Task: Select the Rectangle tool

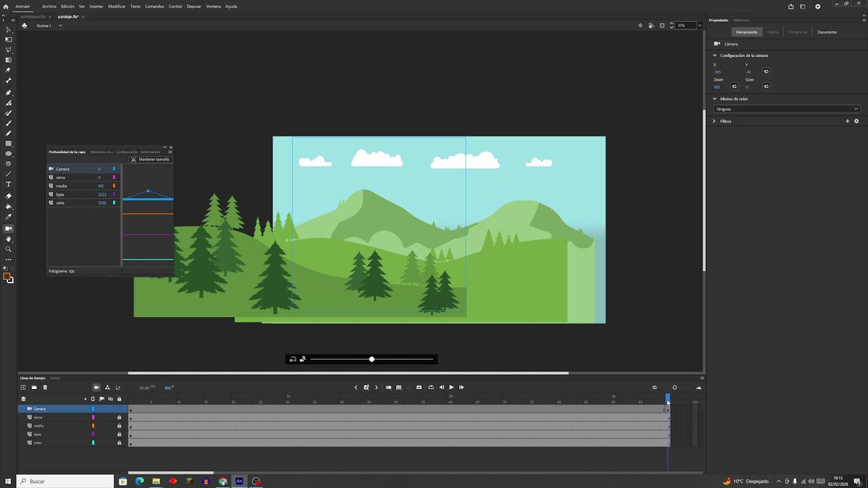Action: 8,144
